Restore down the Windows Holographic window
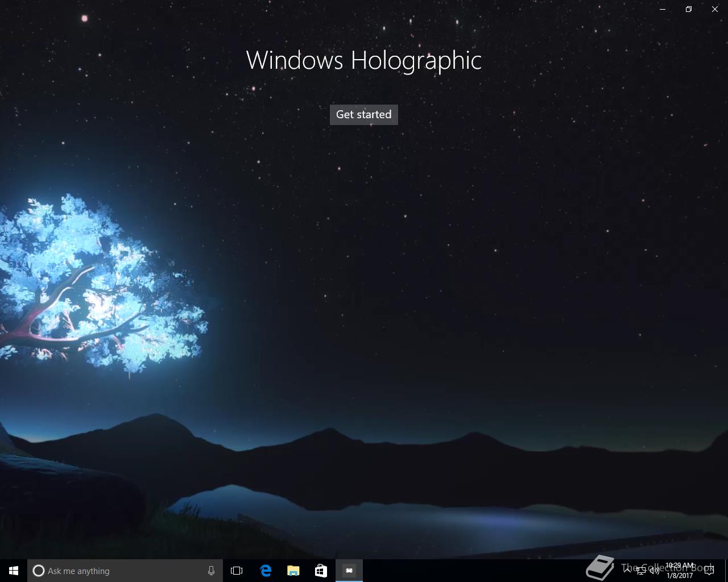Screen dimensions: 728x582 coord(689,9)
